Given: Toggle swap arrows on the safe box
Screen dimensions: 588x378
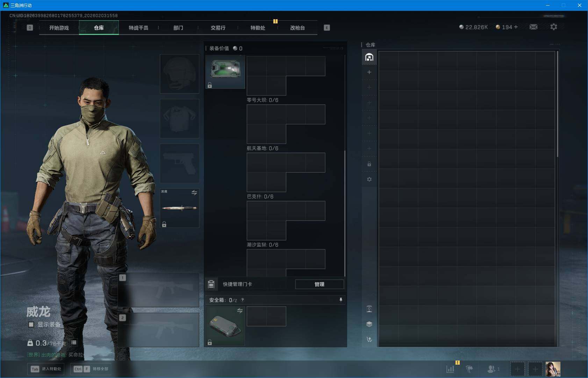Looking at the screenshot, I should 240,311.
